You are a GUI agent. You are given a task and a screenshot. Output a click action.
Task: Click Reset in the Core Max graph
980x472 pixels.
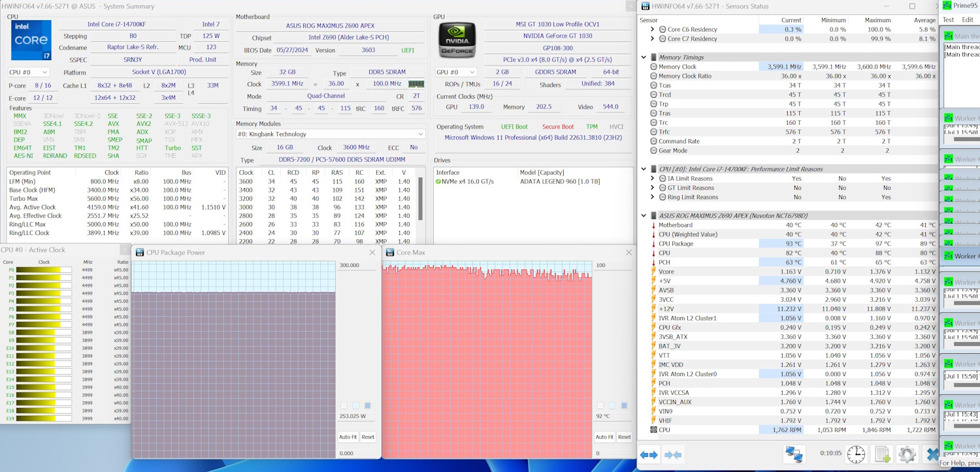pos(624,437)
